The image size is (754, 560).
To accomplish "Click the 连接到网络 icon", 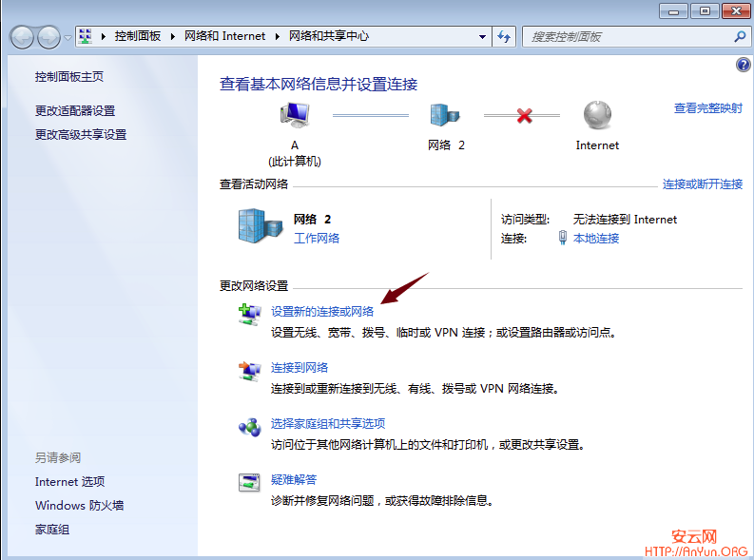I will click(249, 370).
